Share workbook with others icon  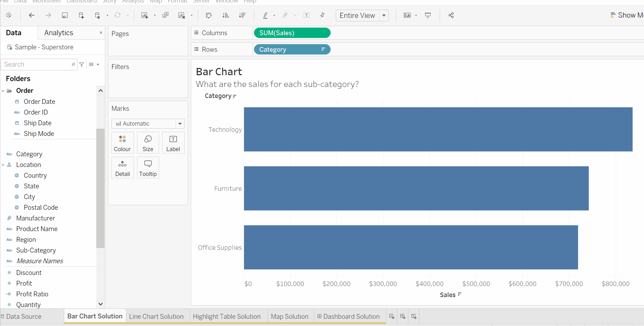(451, 15)
